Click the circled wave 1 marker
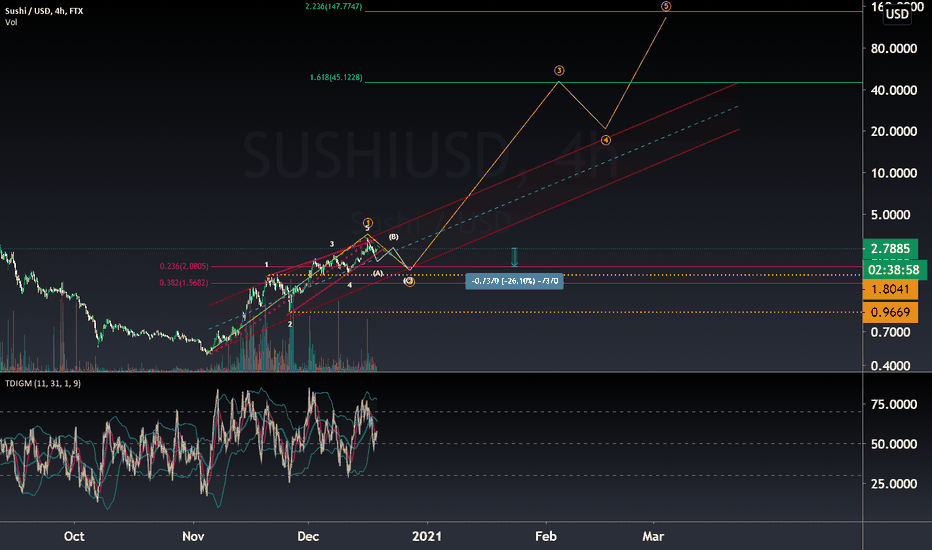Viewport: 932px width, 550px height. (x=367, y=222)
